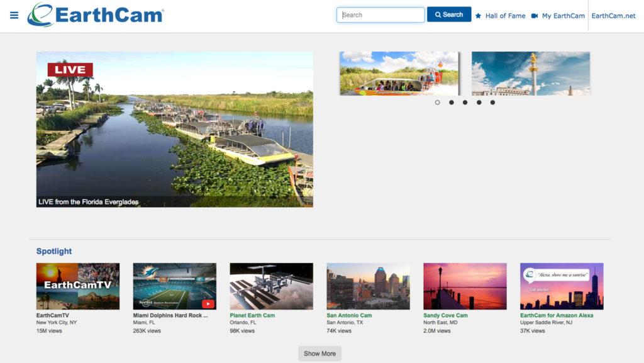Click the '98K views' text

coord(242,330)
